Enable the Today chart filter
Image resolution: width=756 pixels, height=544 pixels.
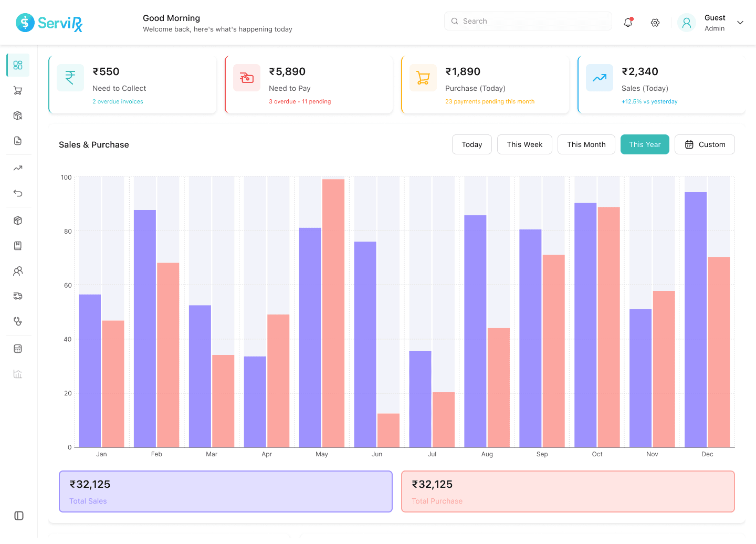click(471, 144)
